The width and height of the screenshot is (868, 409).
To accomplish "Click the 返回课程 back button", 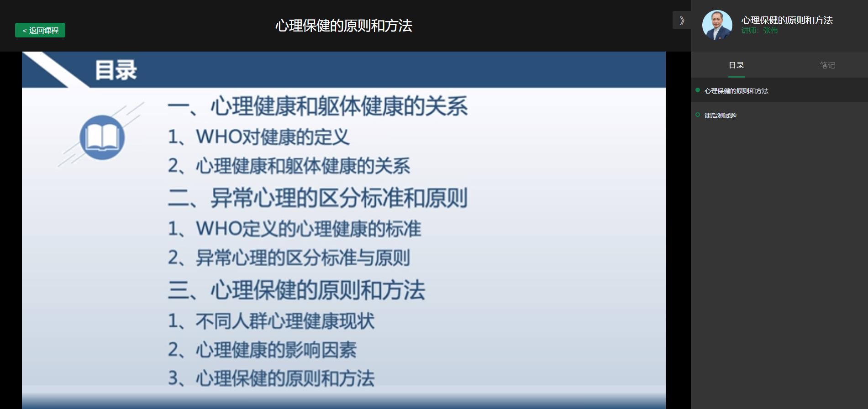I will (40, 30).
